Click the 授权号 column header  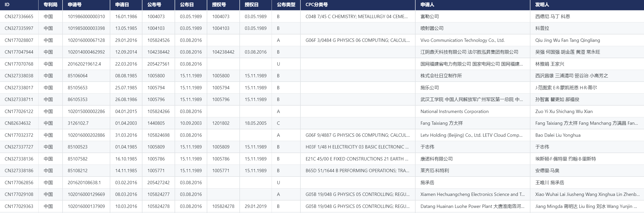click(x=219, y=5)
